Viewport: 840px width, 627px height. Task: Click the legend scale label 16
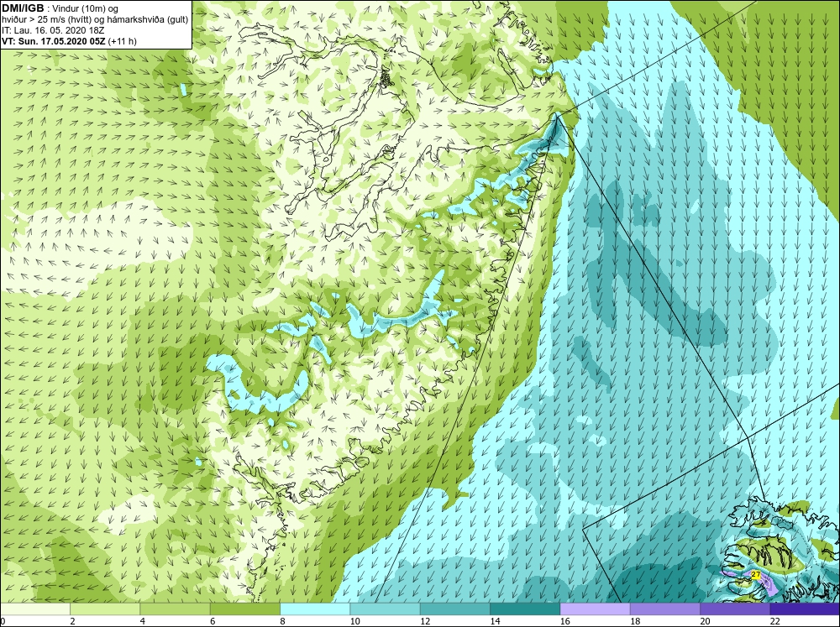[564, 621]
